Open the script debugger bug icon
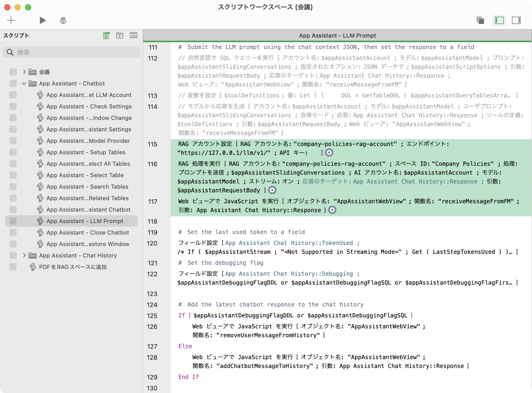 point(63,20)
